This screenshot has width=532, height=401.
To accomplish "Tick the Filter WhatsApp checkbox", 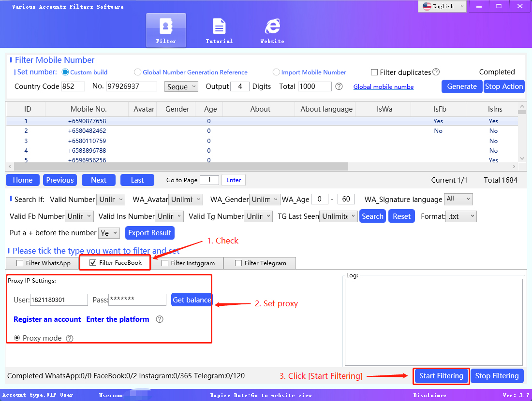I will click(20, 263).
